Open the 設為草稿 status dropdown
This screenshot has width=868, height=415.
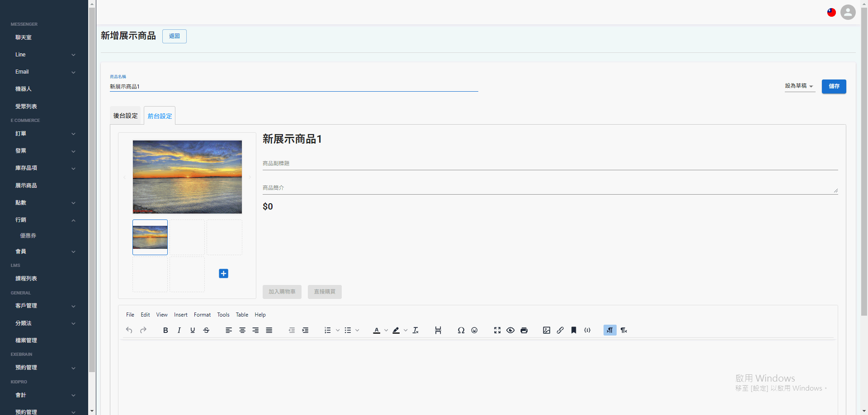[800, 86]
